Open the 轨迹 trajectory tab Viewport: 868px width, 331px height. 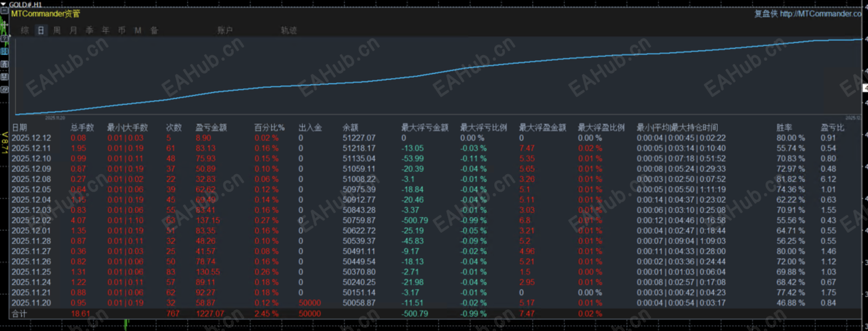289,30
